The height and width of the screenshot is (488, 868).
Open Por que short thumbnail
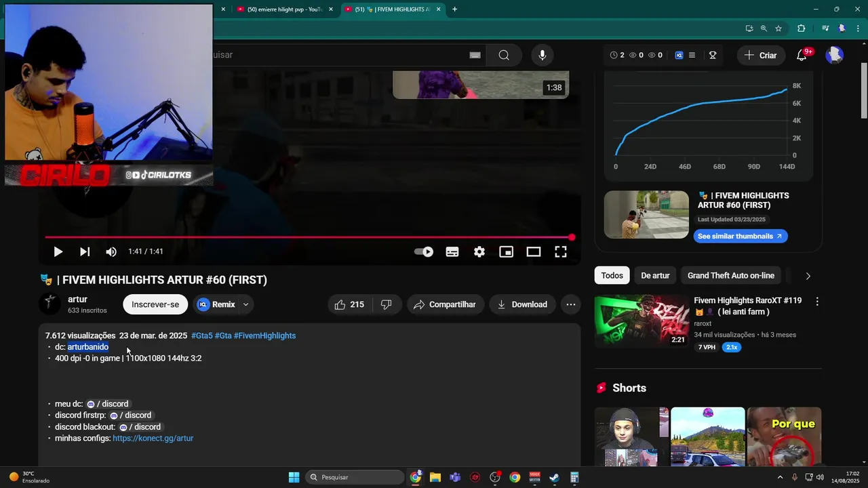[x=785, y=436]
